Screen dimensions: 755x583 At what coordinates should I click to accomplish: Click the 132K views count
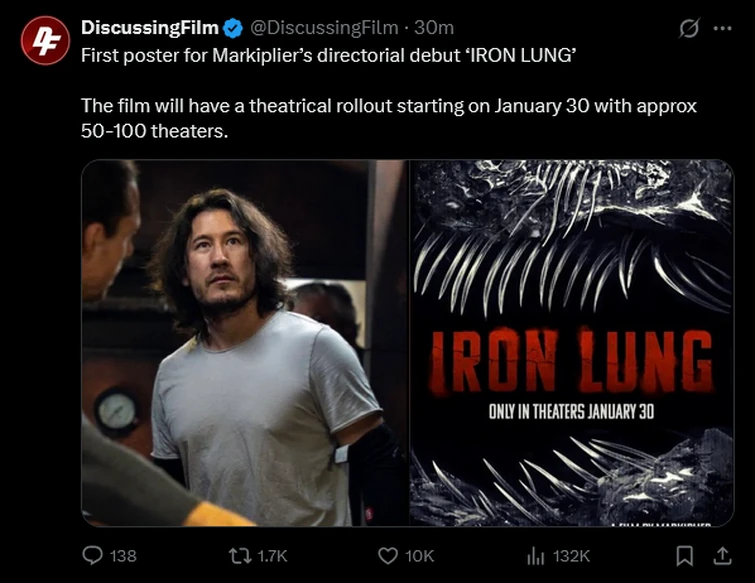pyautogui.click(x=571, y=555)
